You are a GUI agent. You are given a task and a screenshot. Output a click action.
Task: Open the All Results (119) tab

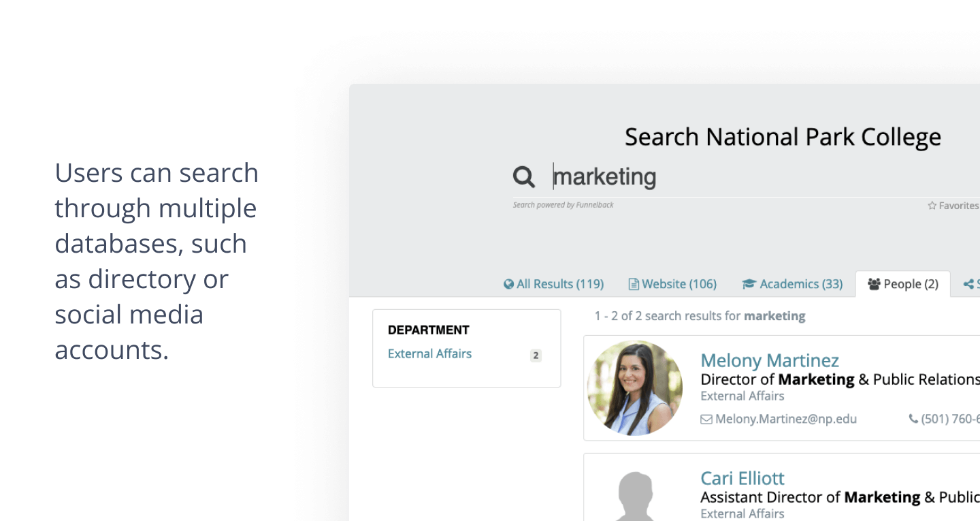coord(553,284)
